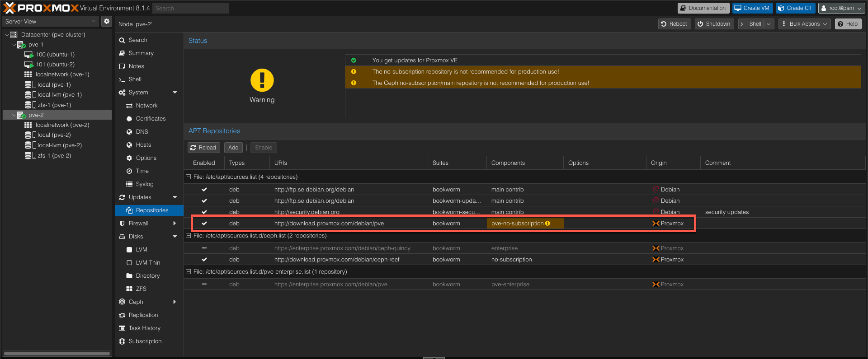The width and height of the screenshot is (868, 359).
Task: Open the Summary menu item
Action: (x=149, y=53)
